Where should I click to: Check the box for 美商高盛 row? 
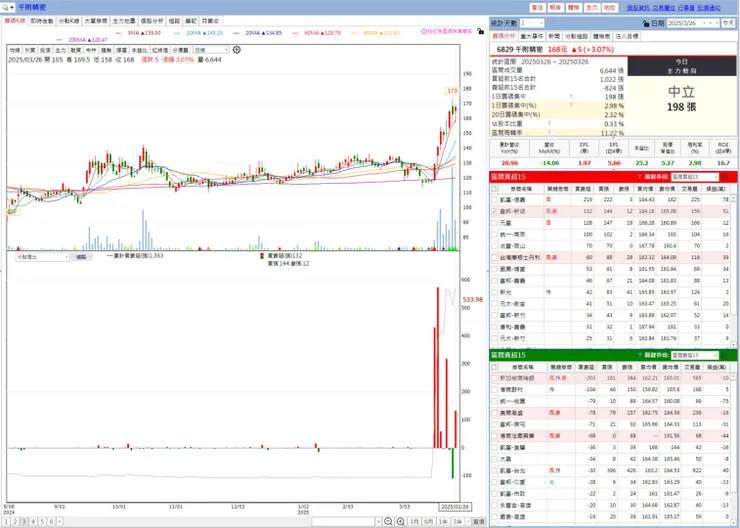[x=494, y=413]
